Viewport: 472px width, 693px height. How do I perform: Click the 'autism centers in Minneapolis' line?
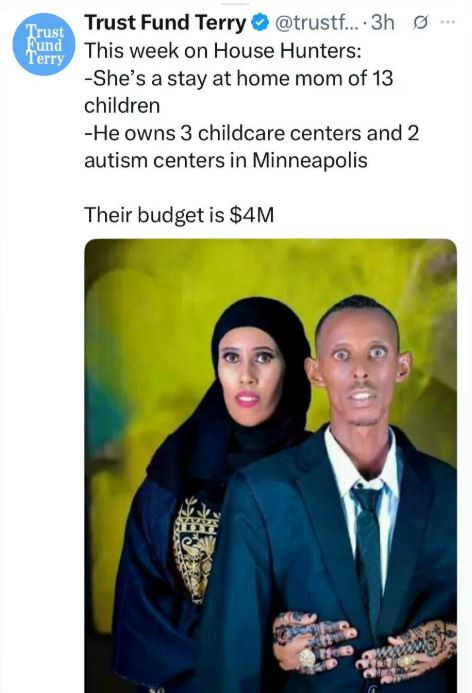tap(225, 160)
